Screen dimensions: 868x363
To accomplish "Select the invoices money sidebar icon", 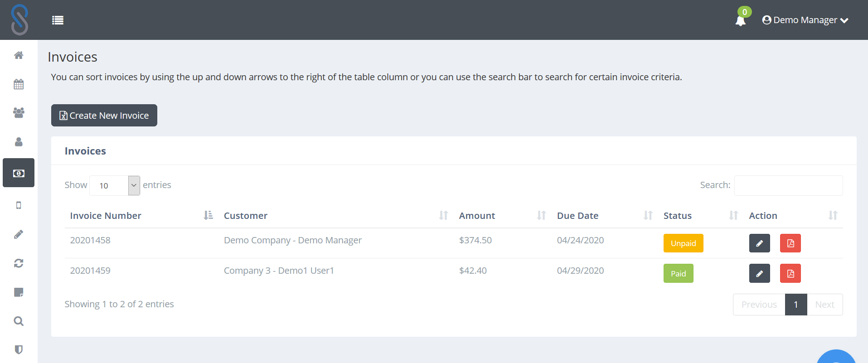I will [x=19, y=173].
